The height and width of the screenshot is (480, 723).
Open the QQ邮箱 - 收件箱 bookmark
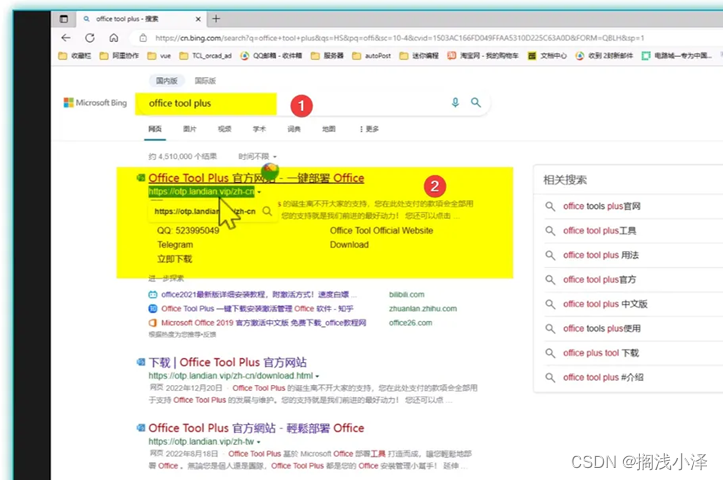click(x=271, y=56)
